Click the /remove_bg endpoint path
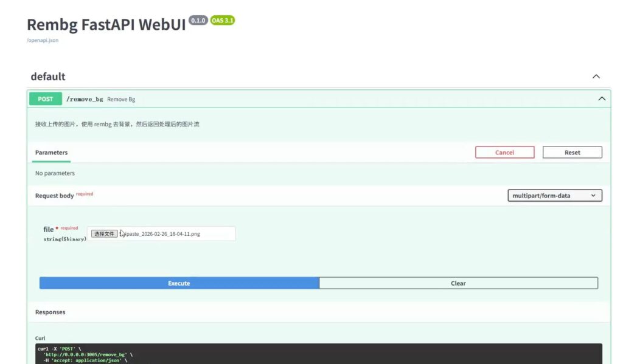623x364 pixels. coord(84,99)
